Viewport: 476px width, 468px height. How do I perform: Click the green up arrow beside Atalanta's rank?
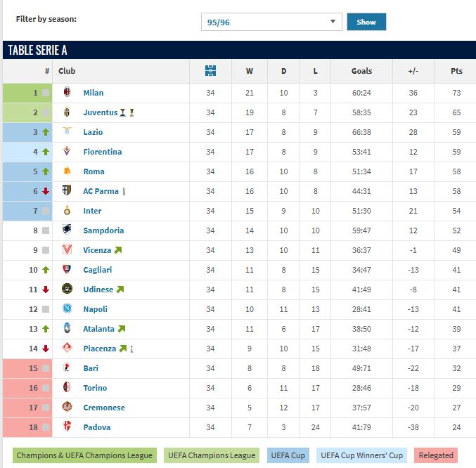point(45,329)
